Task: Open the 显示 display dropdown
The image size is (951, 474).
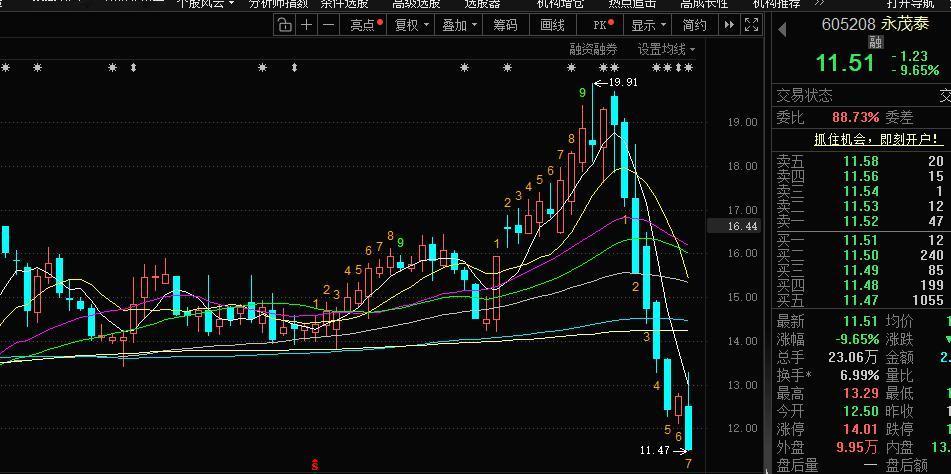Action: point(648,25)
